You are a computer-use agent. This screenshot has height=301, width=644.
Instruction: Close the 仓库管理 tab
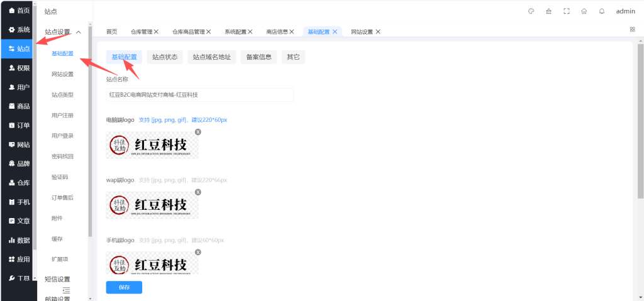click(156, 31)
